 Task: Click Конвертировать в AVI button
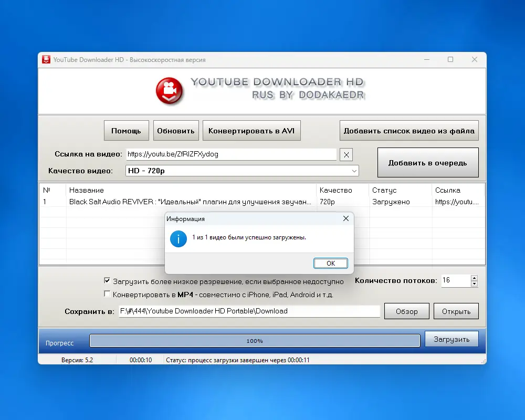(251, 131)
